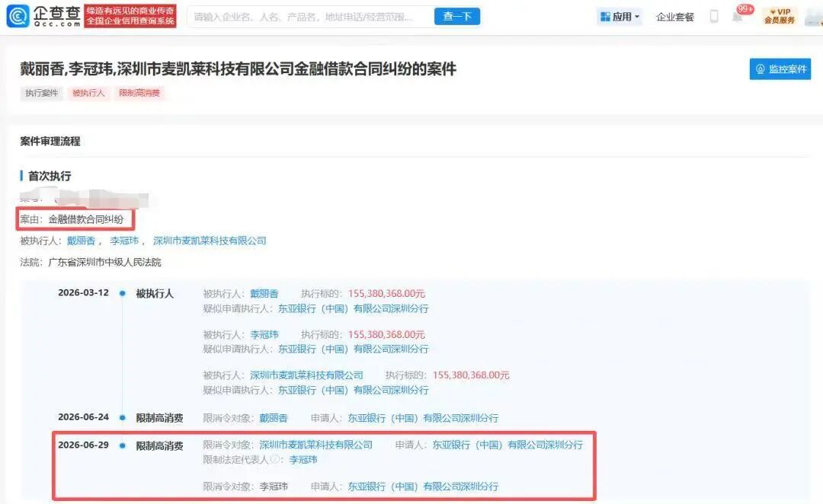The height and width of the screenshot is (504, 823).
Task: Click the 案件审理流程 section heading
Action: click(50, 141)
